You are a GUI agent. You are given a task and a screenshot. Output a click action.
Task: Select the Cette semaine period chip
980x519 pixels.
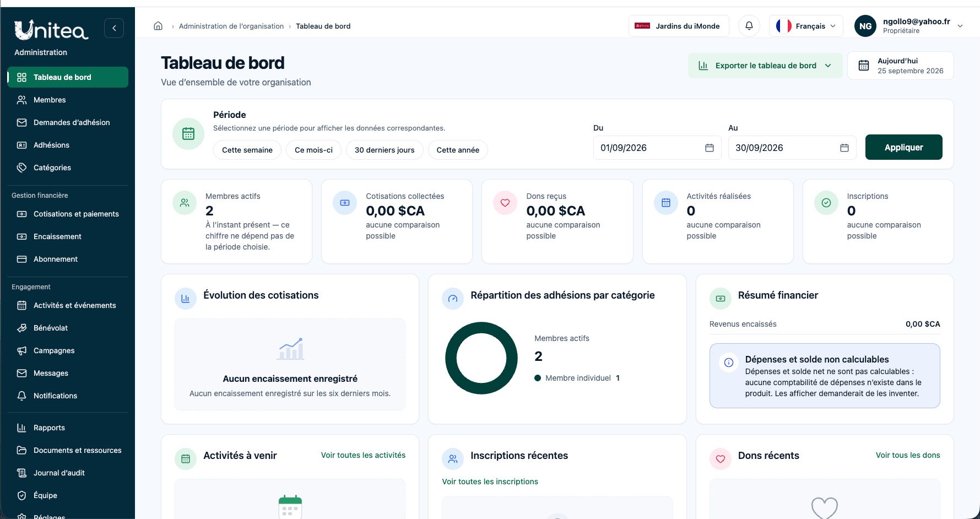pos(247,150)
